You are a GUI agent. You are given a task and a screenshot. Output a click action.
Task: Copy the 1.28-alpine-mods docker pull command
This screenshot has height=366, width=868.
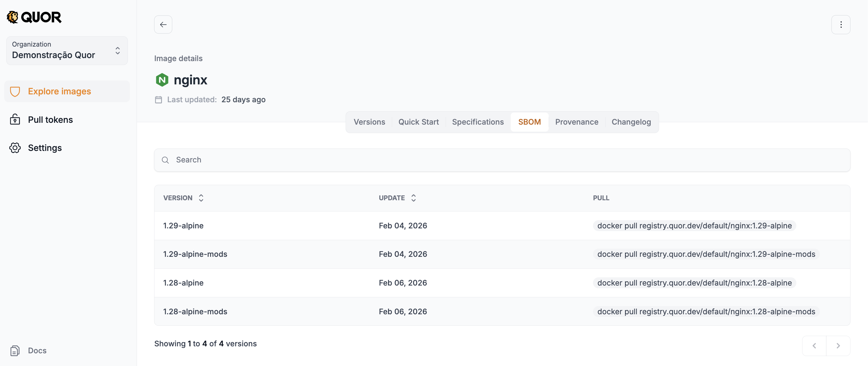pos(706,311)
